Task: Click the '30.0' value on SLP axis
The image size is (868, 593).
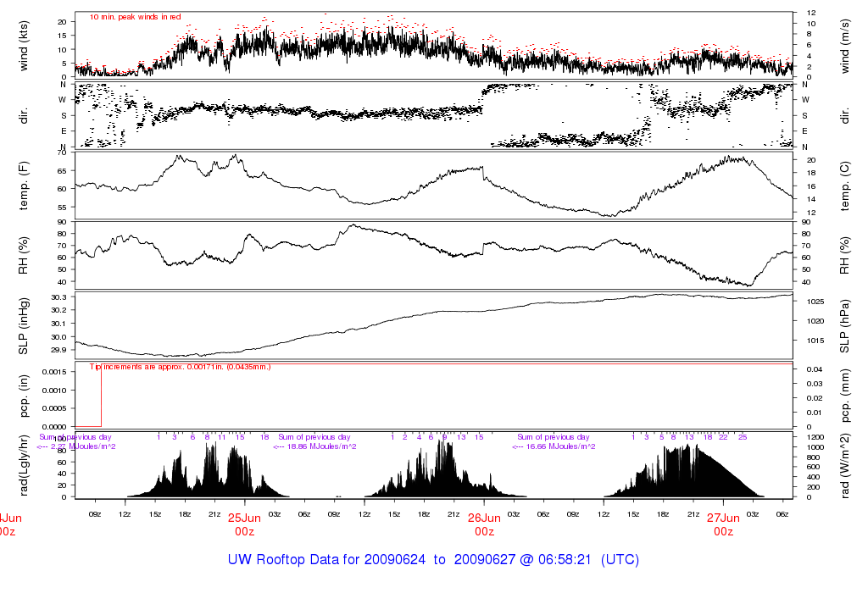Action: click(58, 337)
